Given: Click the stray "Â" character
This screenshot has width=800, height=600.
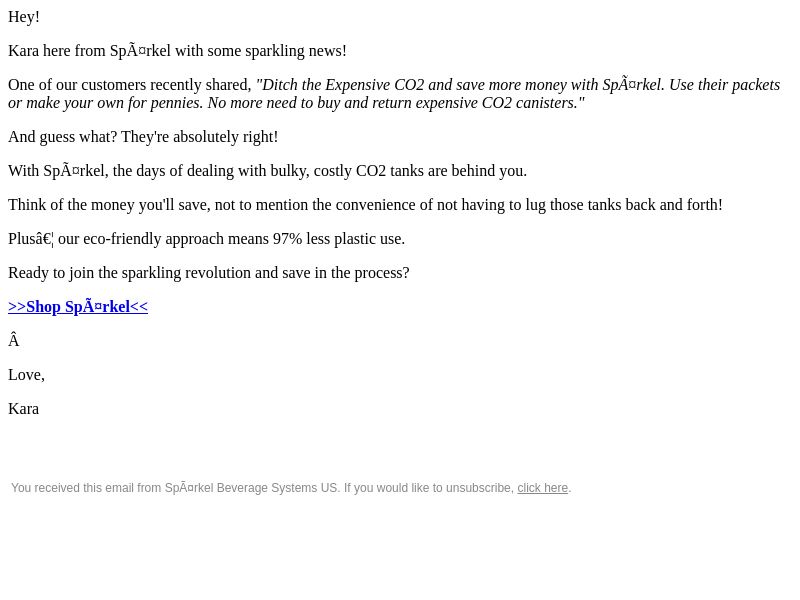Looking at the screenshot, I should click(14, 340).
